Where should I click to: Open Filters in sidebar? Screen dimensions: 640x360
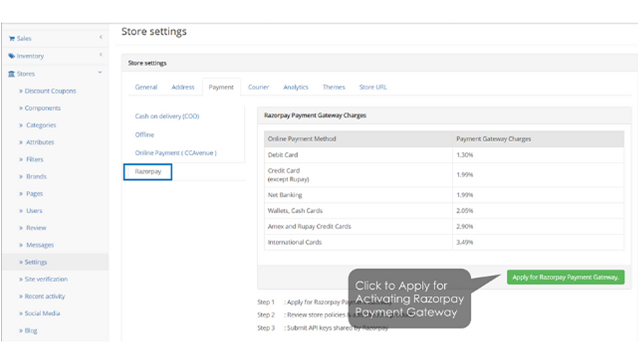click(x=35, y=160)
